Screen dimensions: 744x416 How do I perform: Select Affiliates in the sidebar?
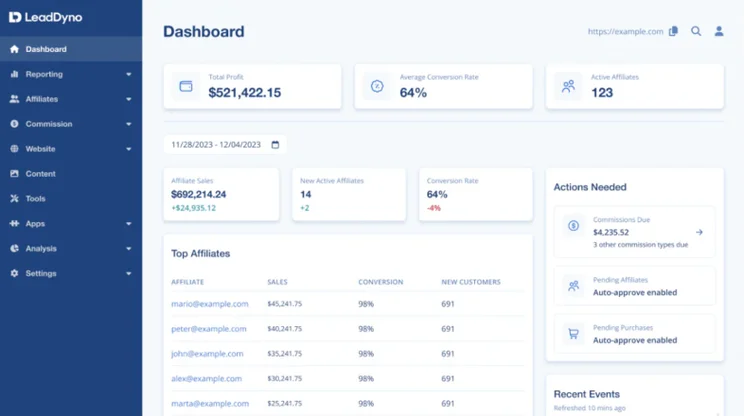[x=71, y=99]
